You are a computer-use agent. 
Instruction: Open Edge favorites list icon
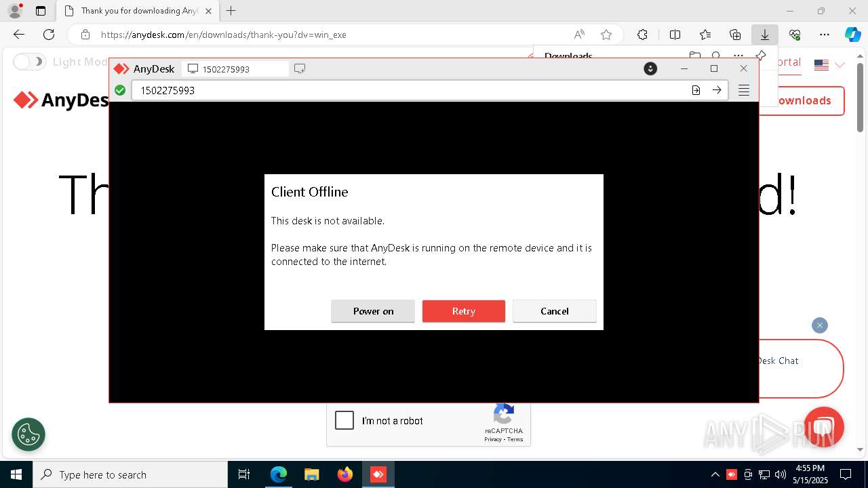pyautogui.click(x=705, y=35)
